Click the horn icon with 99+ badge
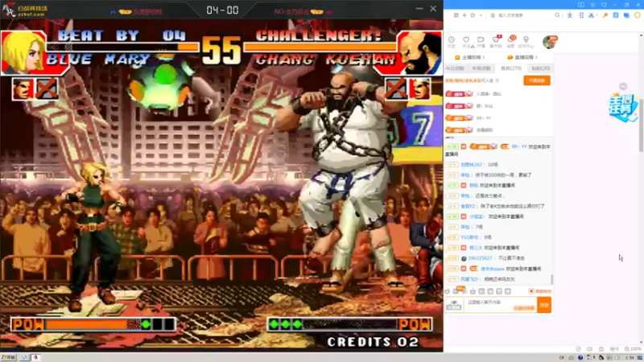The height and width of the screenshot is (362, 644). pos(463,290)
